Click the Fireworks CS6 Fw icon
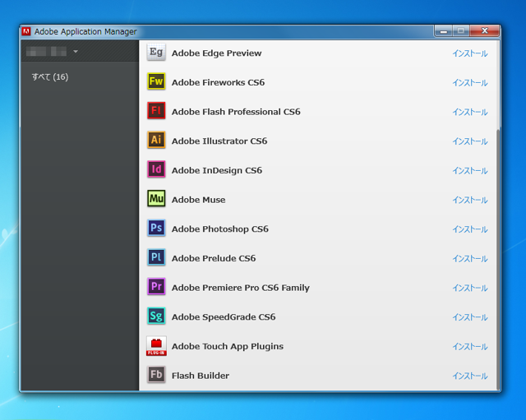Viewport: 526px width, 420px height. click(x=156, y=81)
